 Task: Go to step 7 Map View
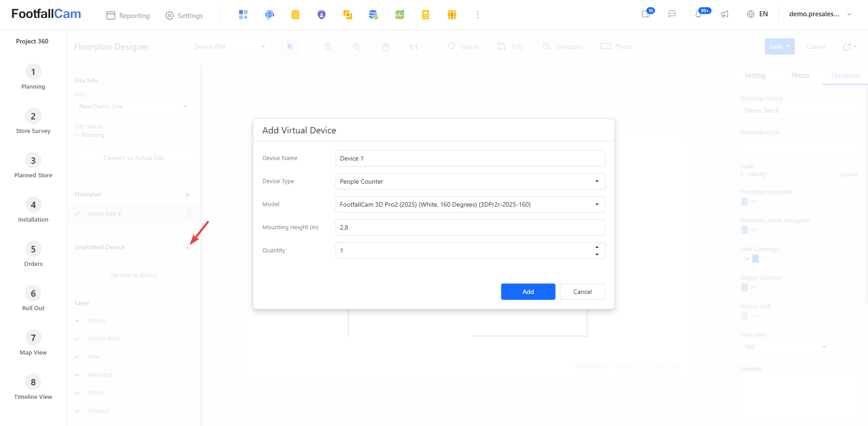(x=33, y=343)
